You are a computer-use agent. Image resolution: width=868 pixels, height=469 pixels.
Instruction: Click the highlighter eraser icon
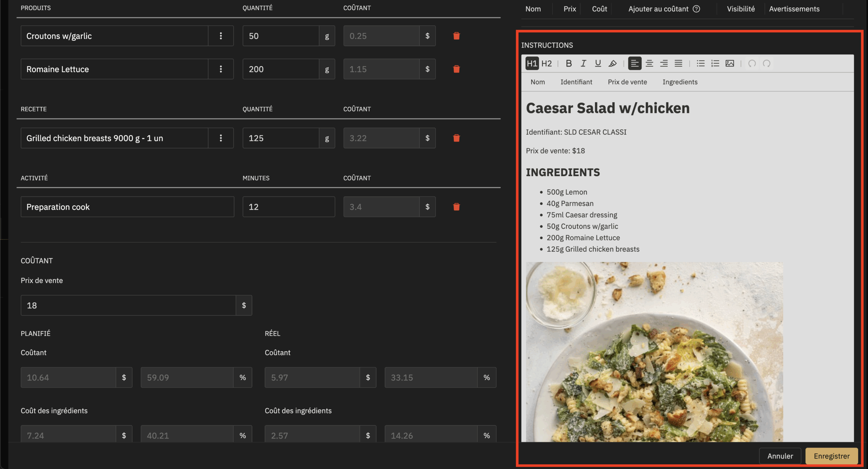coord(612,63)
